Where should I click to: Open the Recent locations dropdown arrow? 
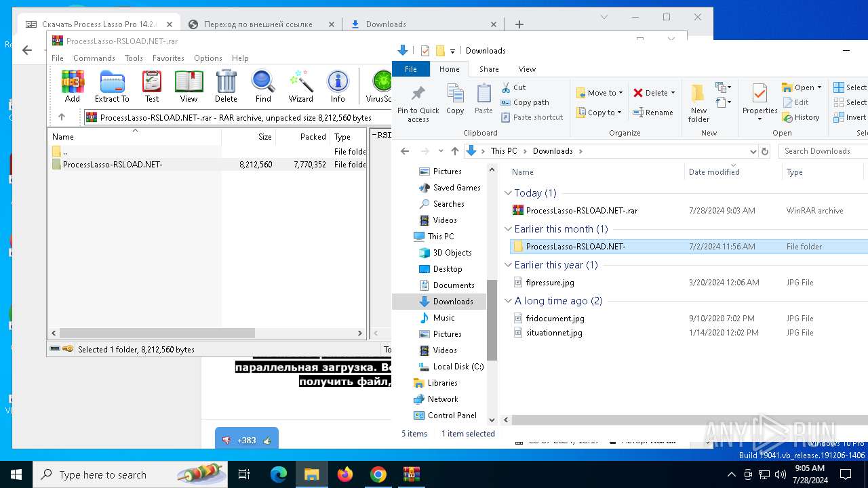click(440, 151)
